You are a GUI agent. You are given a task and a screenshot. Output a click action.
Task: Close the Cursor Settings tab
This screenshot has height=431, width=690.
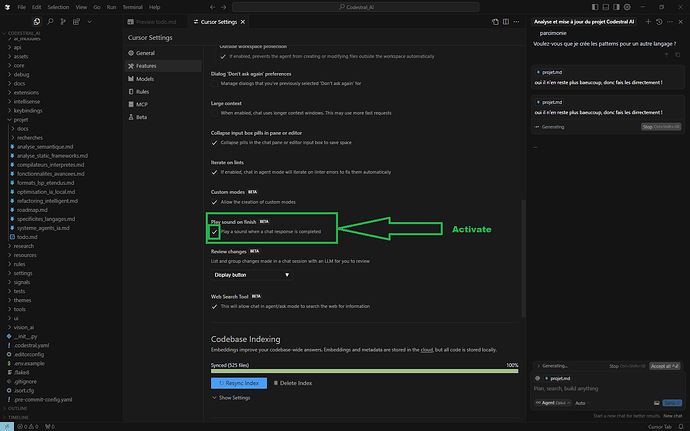pyautogui.click(x=242, y=22)
